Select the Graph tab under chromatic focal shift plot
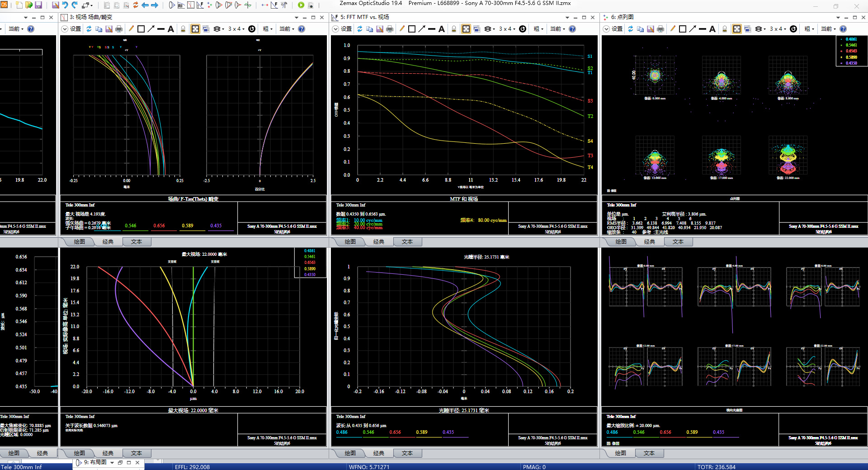868x470 pixels. pos(14,453)
